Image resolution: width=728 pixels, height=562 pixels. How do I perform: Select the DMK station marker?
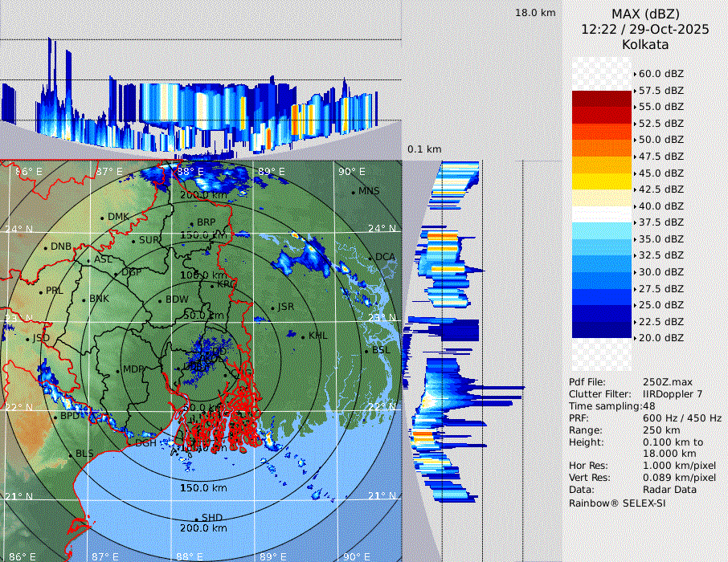(102, 218)
